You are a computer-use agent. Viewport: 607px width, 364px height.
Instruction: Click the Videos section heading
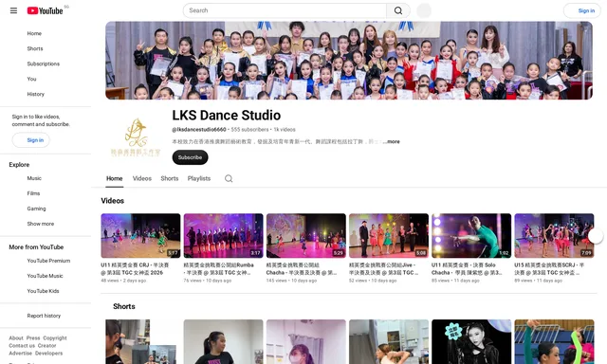coord(113,201)
